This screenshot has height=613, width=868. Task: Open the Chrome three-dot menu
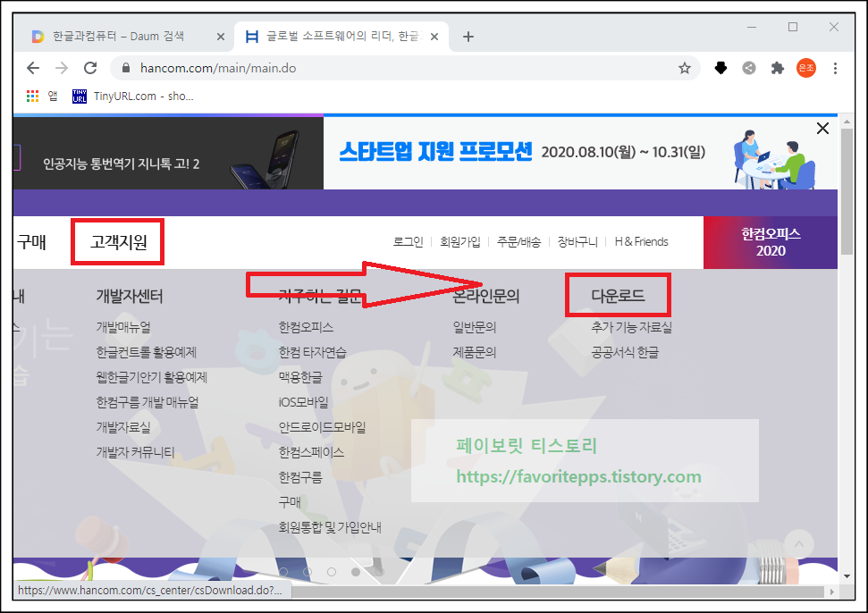[835, 68]
